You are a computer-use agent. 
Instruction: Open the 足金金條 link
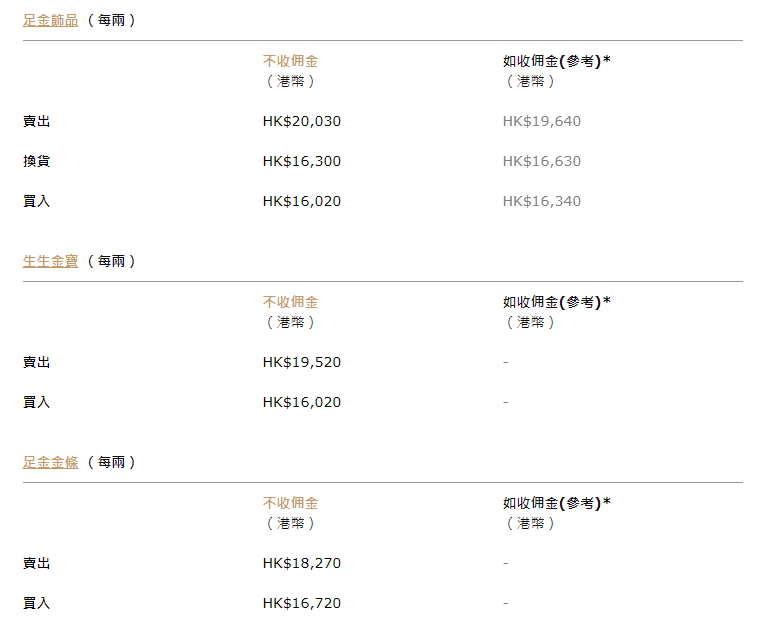pyautogui.click(x=50, y=462)
